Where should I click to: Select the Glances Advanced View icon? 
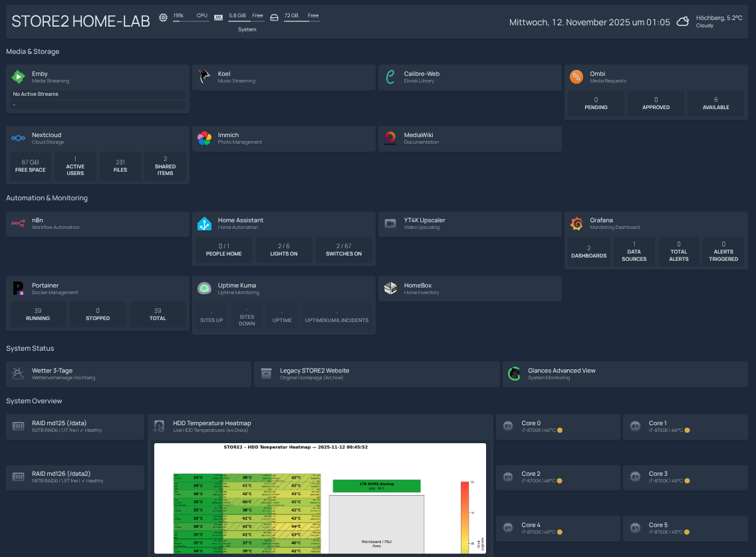[514, 373]
